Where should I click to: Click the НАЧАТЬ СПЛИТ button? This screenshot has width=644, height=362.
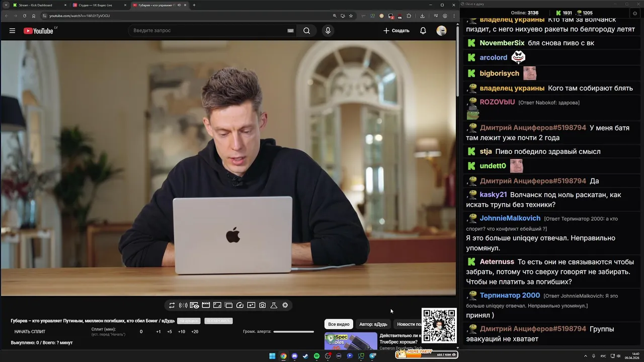click(x=30, y=332)
